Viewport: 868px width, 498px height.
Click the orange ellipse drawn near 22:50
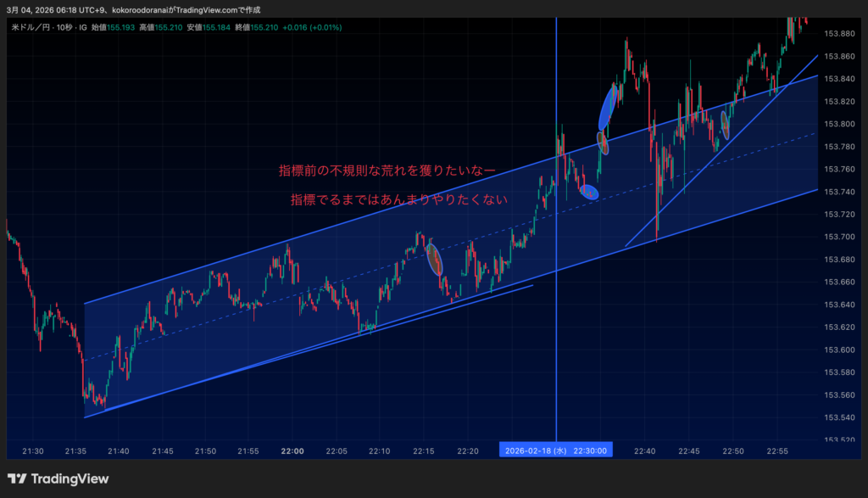[725, 126]
